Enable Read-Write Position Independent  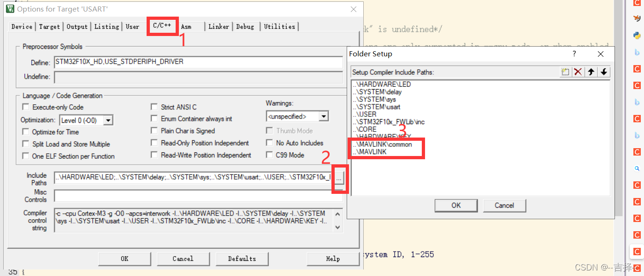click(154, 155)
